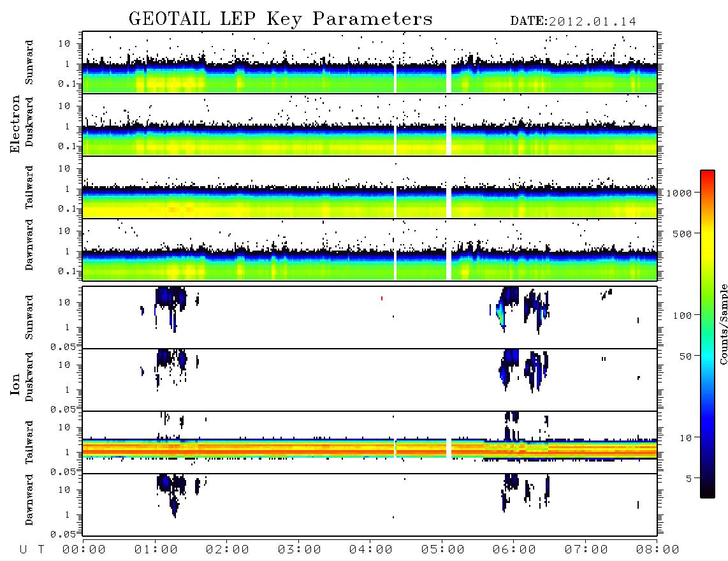Click the 08:00 time axis label
Viewport: 728px width, 561px height.
coord(658,550)
